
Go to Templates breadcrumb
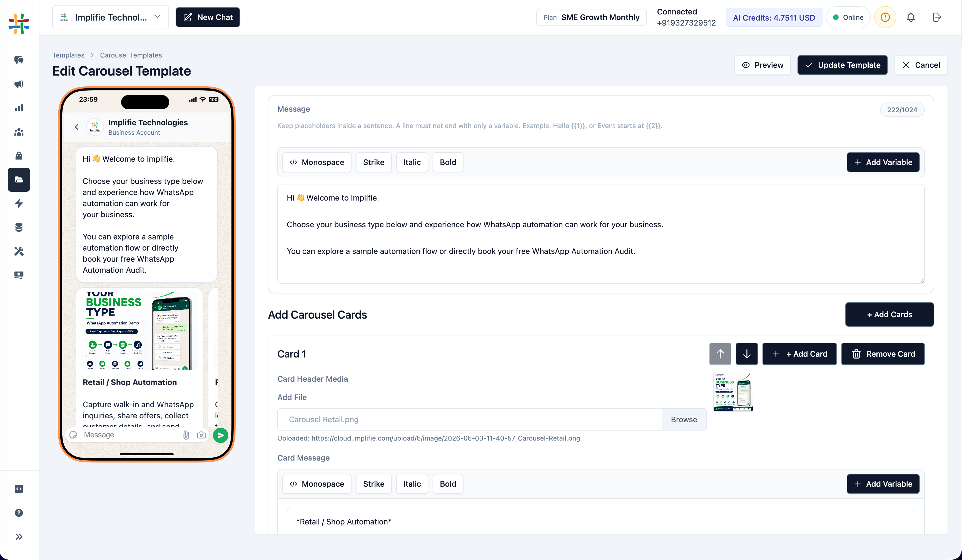pyautogui.click(x=68, y=55)
